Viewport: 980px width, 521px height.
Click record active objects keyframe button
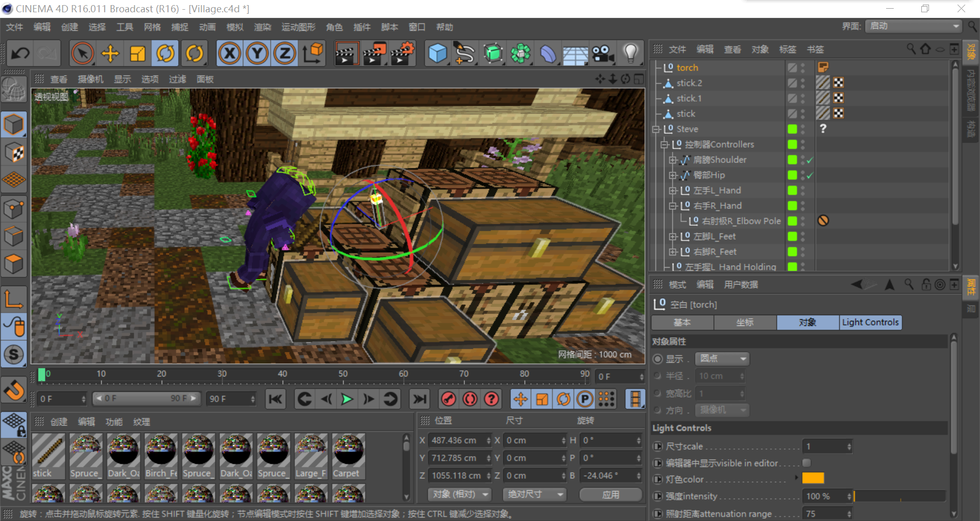coord(449,399)
